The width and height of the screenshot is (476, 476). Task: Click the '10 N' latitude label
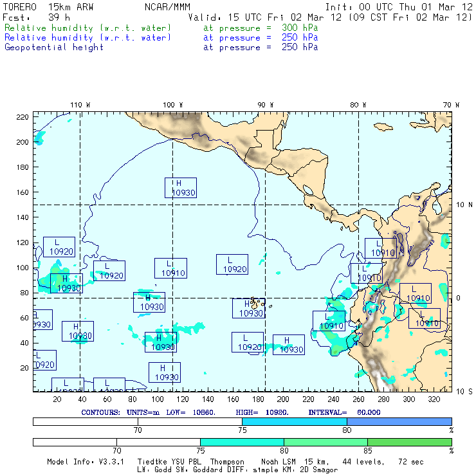pyautogui.click(x=464, y=205)
